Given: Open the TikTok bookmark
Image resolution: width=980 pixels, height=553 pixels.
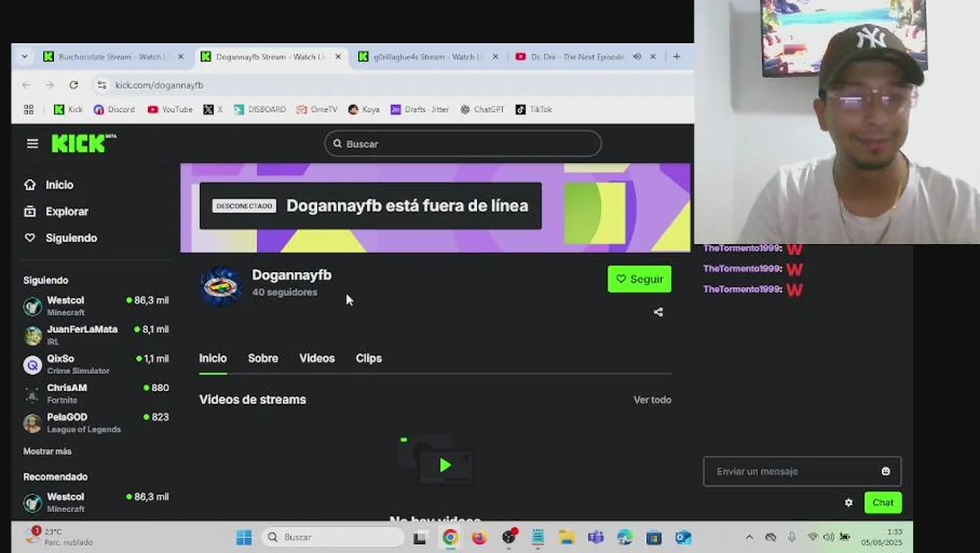Looking at the screenshot, I should click(534, 110).
